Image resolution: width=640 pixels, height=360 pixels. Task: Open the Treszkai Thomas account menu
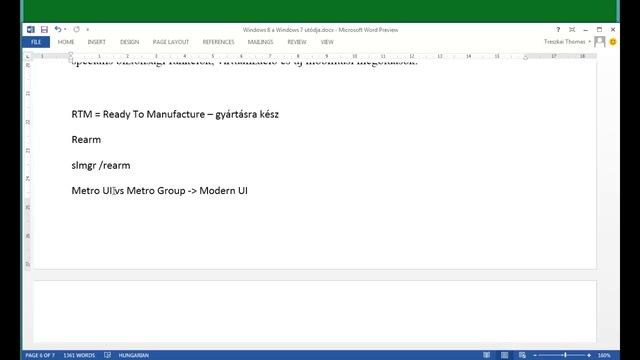click(x=567, y=42)
